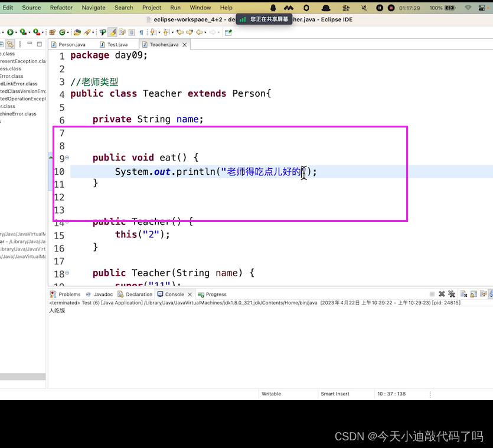Toggle Scroll Lock in the Console view
Viewport: 493px width, 448px height.
[x=473, y=294]
